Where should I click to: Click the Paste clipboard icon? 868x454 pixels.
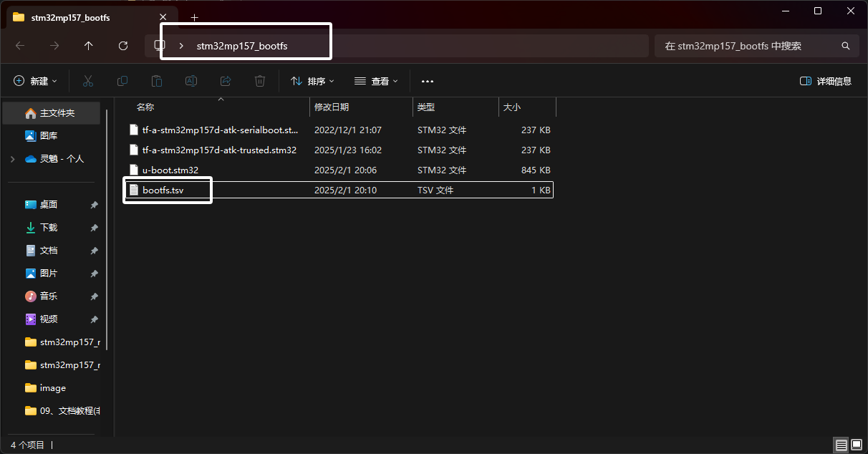coord(157,81)
